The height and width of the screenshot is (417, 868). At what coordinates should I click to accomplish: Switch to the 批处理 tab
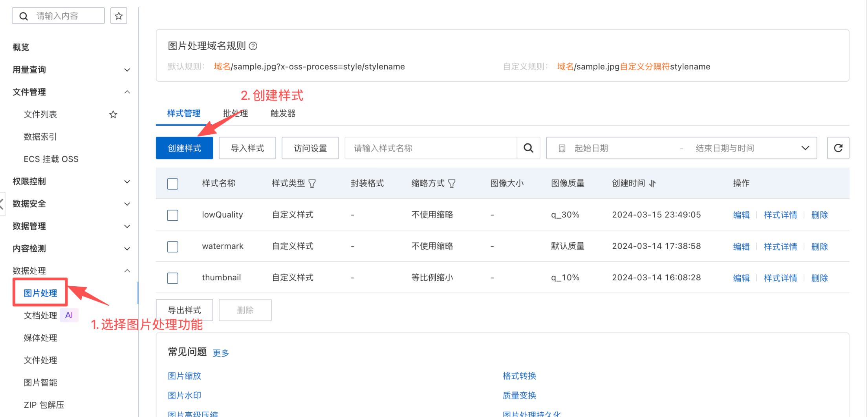click(235, 113)
